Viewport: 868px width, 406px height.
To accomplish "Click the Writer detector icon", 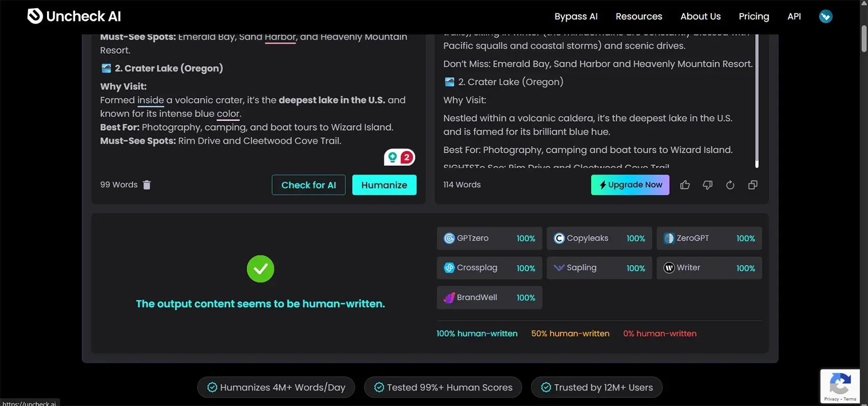I will pyautogui.click(x=669, y=268).
